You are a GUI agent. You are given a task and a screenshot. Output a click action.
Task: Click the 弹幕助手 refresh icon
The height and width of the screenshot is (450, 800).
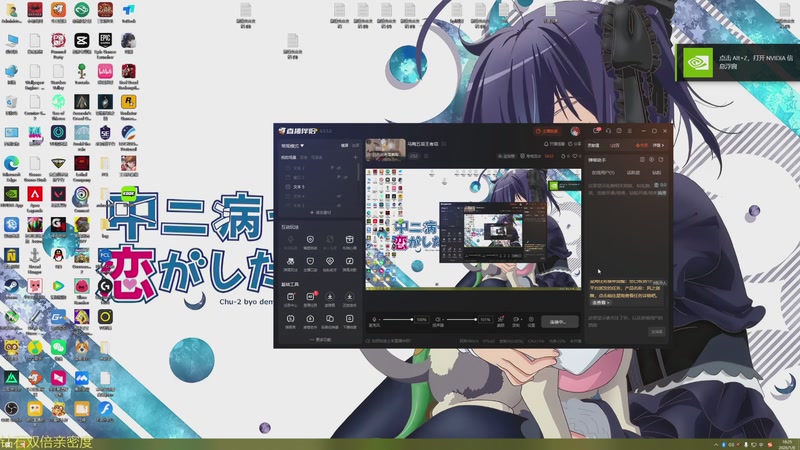pos(661,160)
